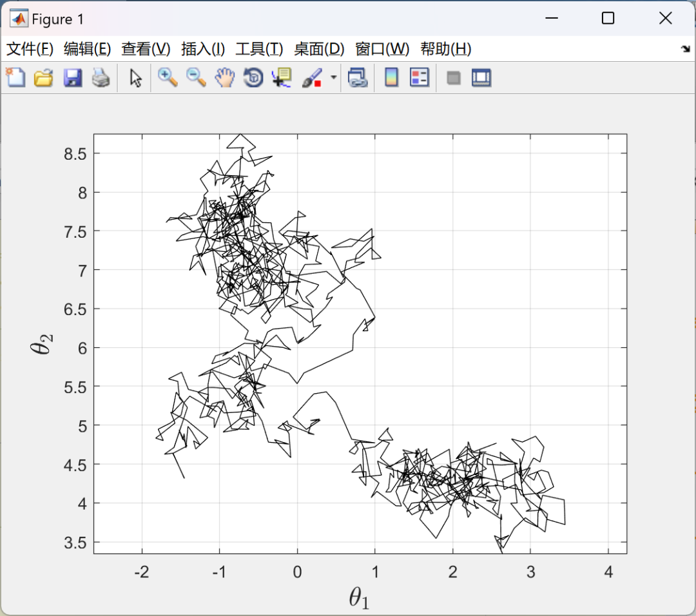Create a new figure with the toolbar icon
Screen dimensions: 696x616
pos(15,78)
